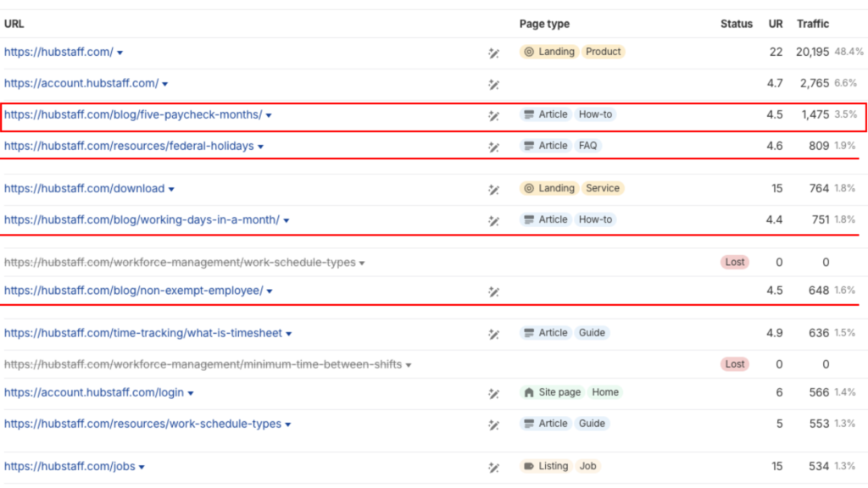Open the blog/non-exempt-employee link

click(x=133, y=291)
